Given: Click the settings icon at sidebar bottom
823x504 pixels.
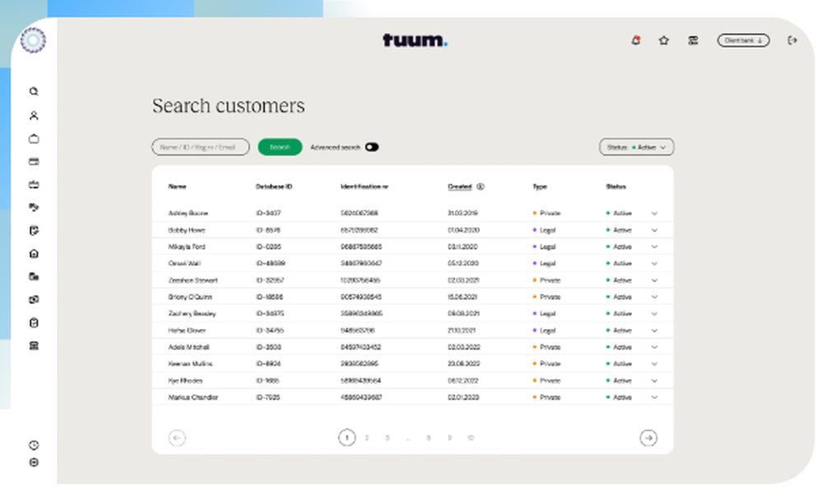Looking at the screenshot, I should tap(33, 462).
